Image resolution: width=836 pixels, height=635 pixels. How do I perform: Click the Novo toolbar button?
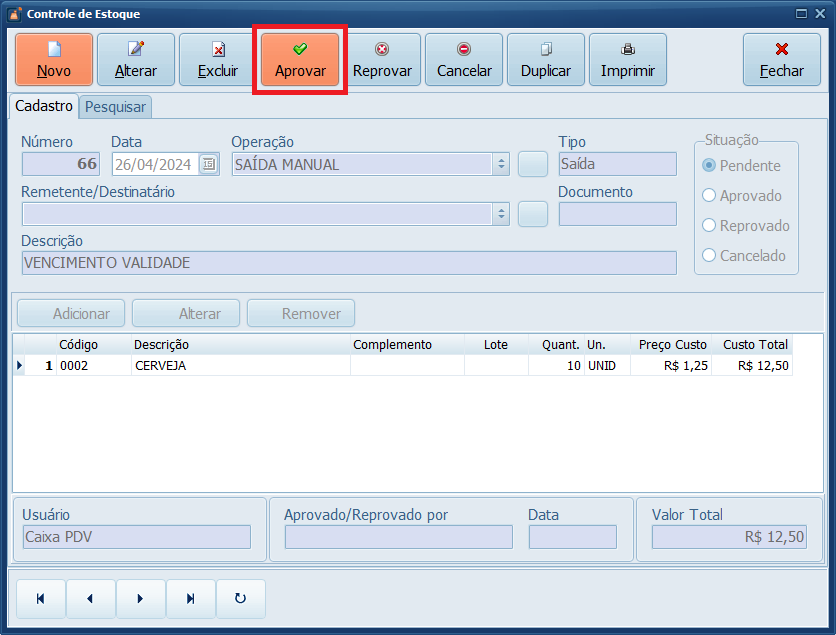pos(54,60)
